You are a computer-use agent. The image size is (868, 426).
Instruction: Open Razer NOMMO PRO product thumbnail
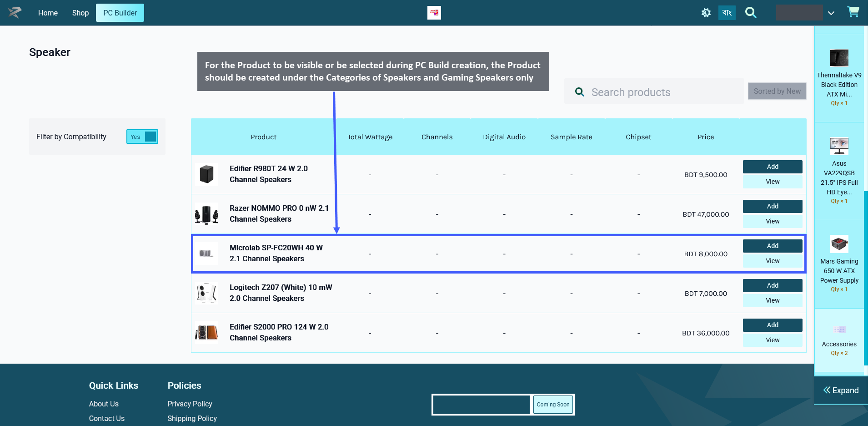(x=206, y=214)
